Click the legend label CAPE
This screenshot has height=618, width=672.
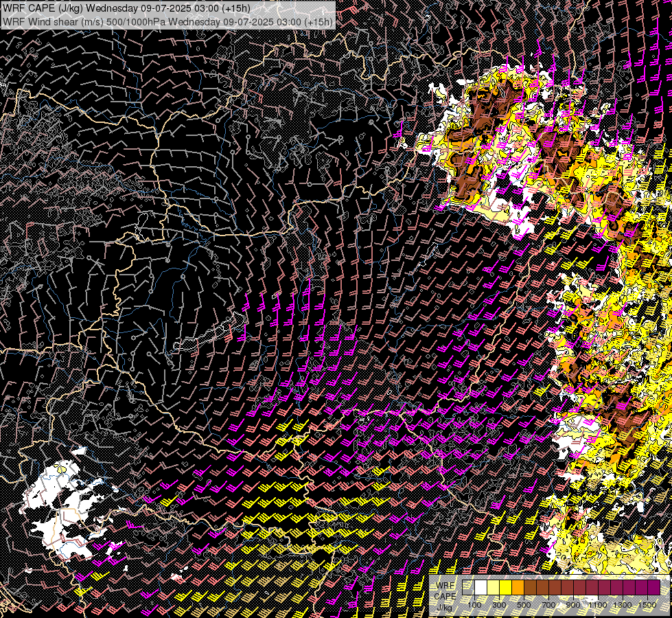pyautogui.click(x=445, y=596)
